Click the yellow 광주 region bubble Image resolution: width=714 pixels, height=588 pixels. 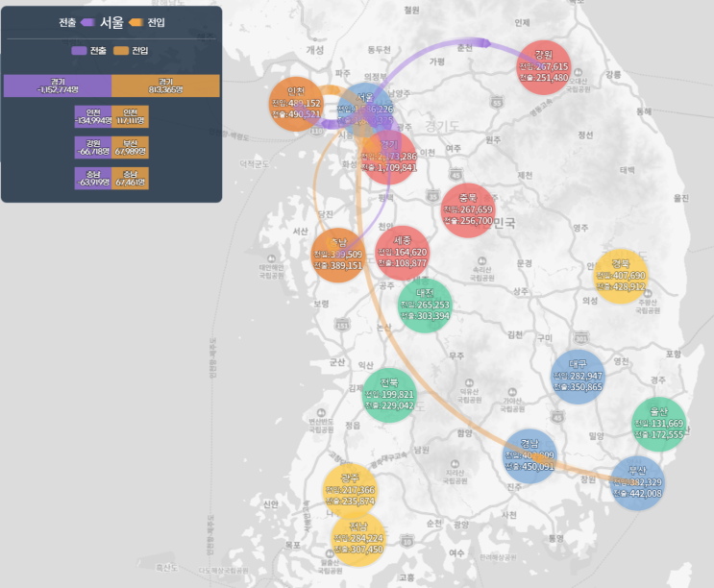pos(350,490)
